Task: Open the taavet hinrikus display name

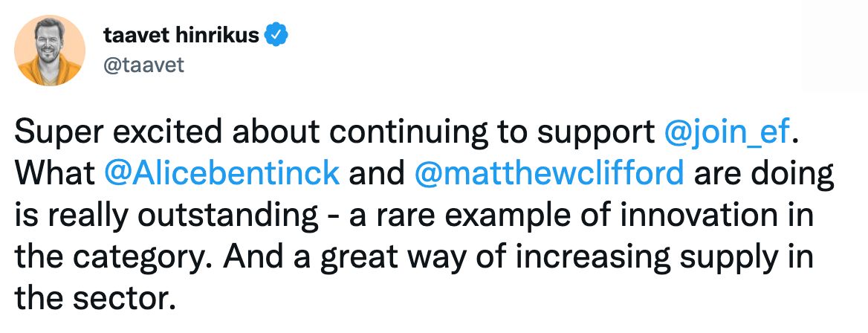Action: tap(180, 34)
